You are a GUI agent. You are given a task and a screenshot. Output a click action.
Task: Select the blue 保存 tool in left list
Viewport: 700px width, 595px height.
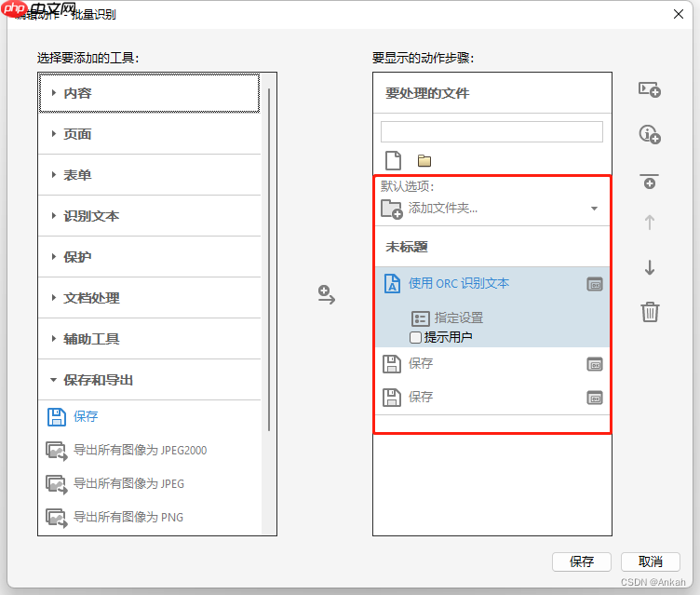tap(86, 416)
